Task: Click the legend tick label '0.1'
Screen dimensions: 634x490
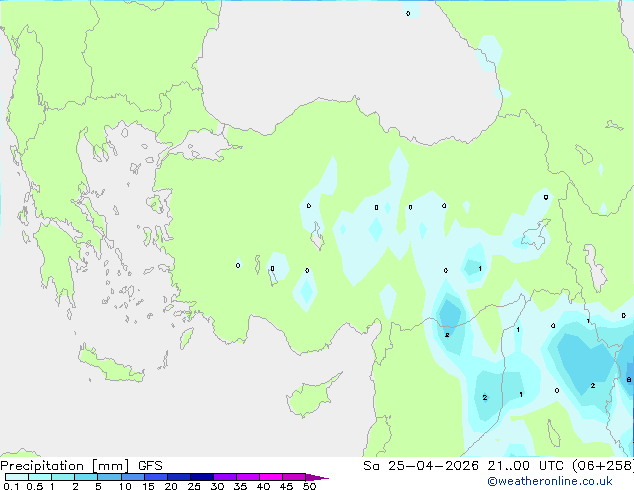Action: coord(11,486)
